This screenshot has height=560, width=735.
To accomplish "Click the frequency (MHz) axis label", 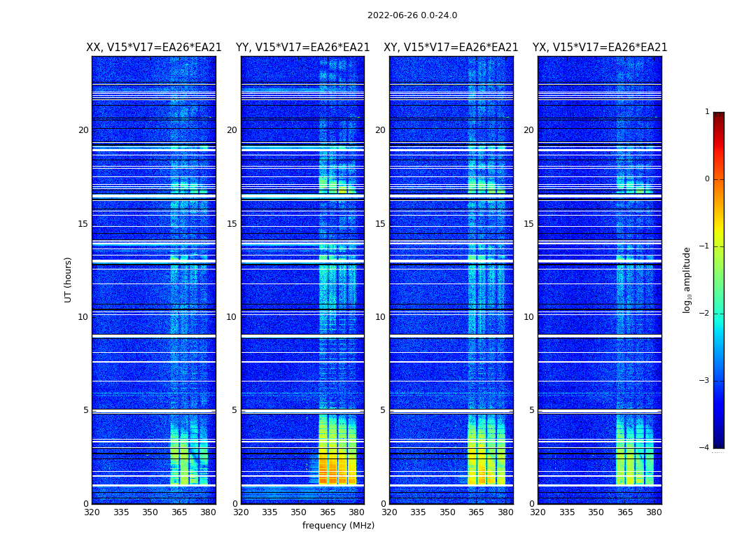I will (338, 526).
